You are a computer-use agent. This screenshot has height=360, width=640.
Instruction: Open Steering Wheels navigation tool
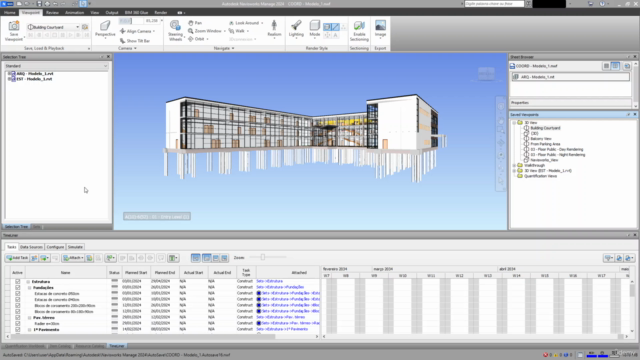point(175,30)
